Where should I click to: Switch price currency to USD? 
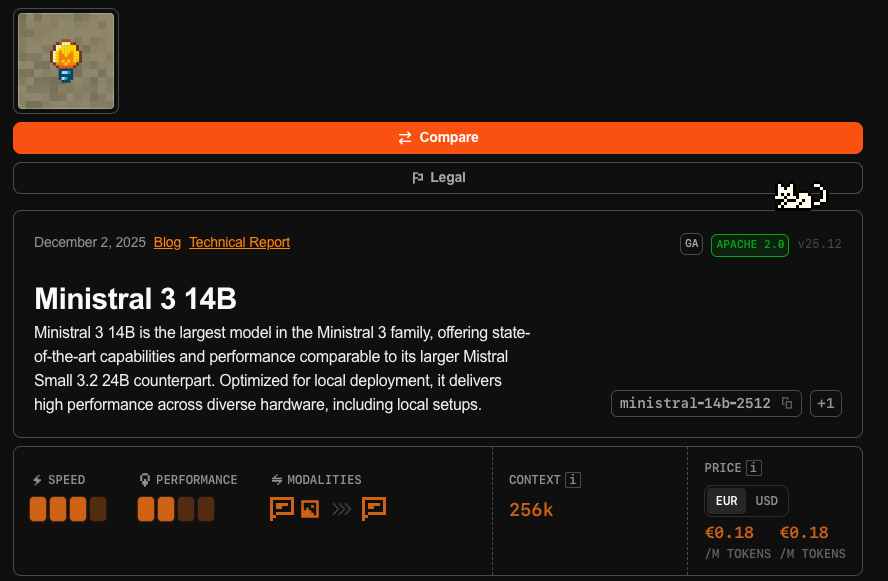tap(766, 501)
